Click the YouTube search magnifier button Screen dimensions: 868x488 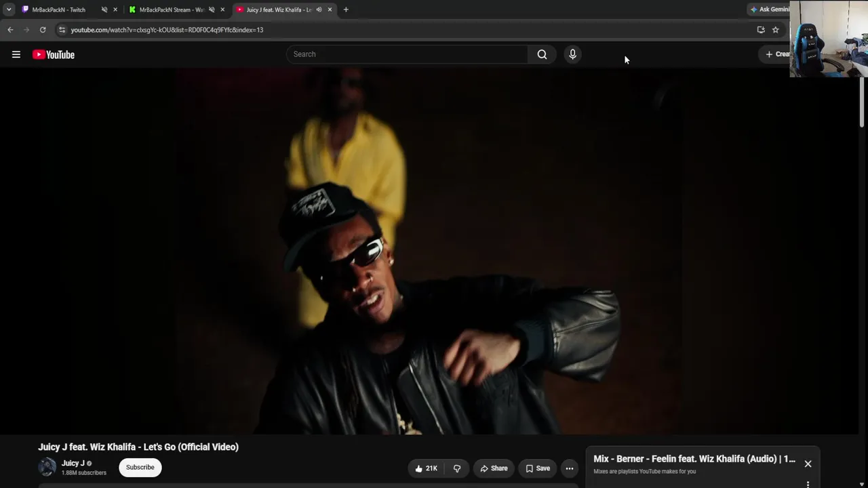542,54
